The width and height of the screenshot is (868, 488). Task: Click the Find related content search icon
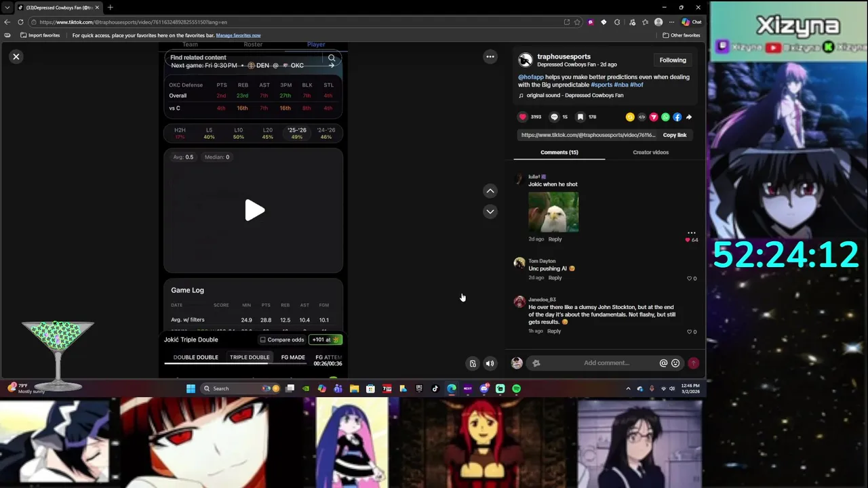click(332, 58)
